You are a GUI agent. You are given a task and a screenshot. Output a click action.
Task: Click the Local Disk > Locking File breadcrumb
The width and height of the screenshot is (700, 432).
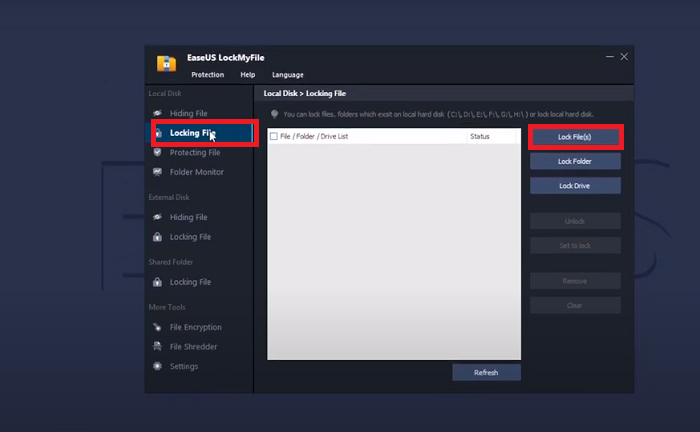[304, 93]
